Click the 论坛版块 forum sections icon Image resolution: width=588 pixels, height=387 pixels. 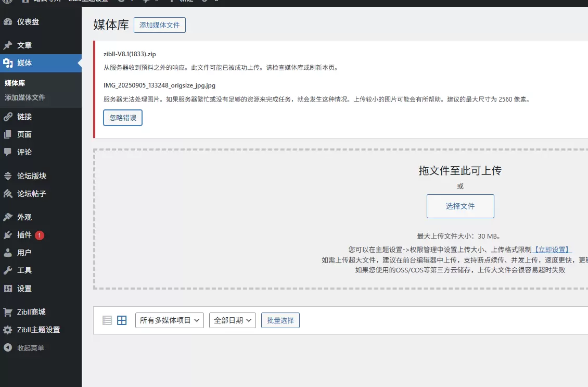click(8, 176)
